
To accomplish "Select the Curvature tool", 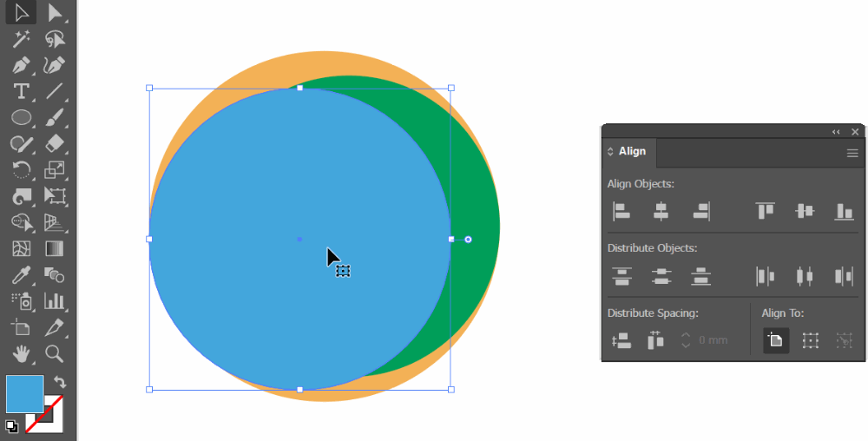I will click(x=54, y=65).
